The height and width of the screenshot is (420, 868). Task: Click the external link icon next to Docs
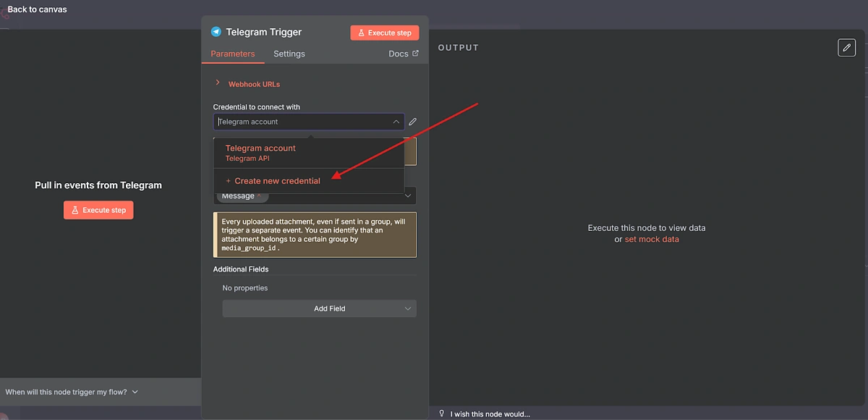[x=416, y=53]
